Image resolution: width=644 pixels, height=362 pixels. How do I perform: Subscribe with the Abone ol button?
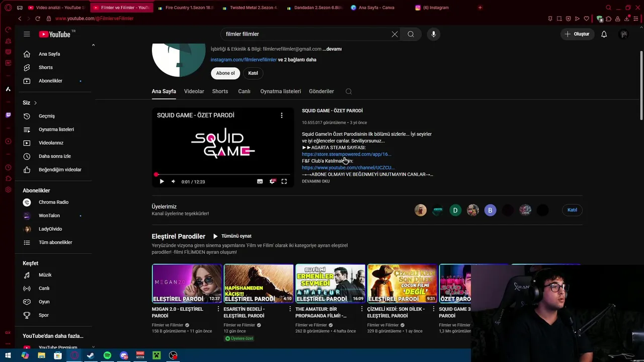coord(225,73)
